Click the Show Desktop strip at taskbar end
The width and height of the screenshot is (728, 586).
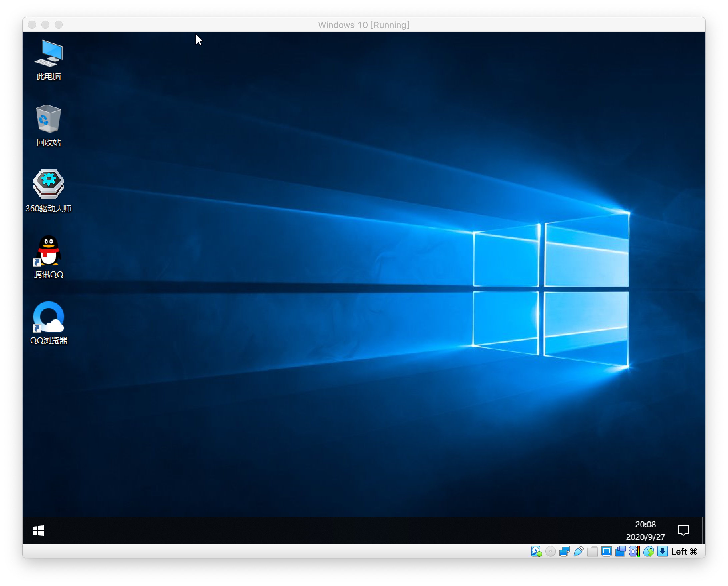703,531
